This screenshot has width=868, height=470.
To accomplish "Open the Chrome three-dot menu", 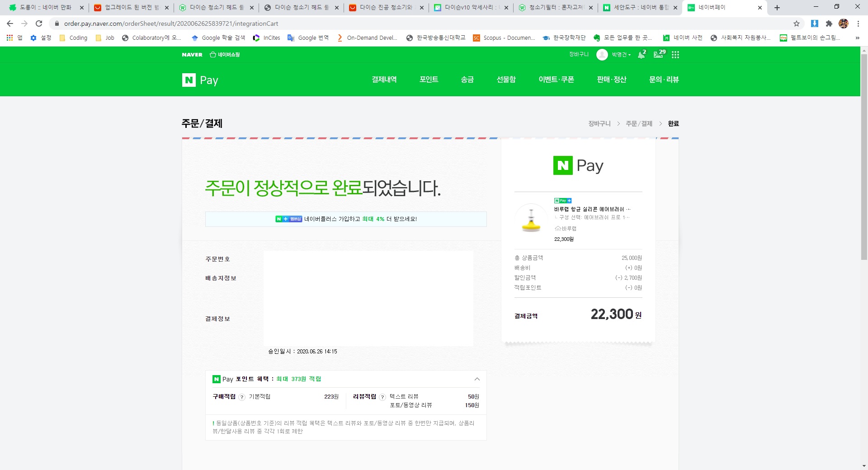I will (x=858, y=23).
